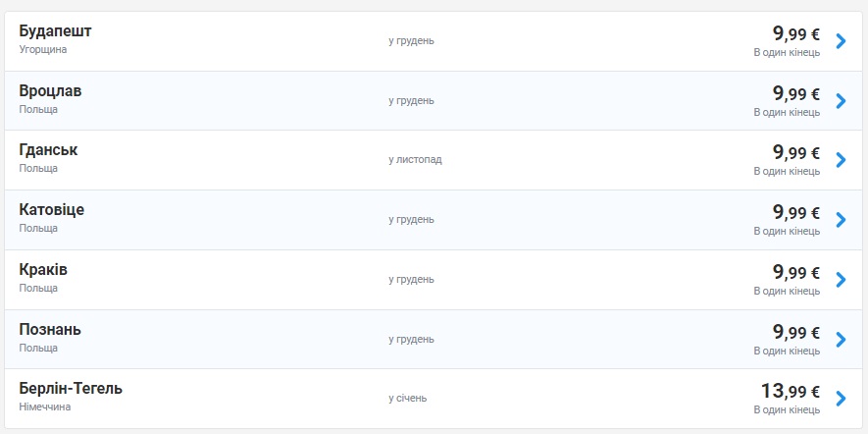868x434 pixels.
Task: Select the Угорщина country label under Будапешт
Action: tap(43, 49)
